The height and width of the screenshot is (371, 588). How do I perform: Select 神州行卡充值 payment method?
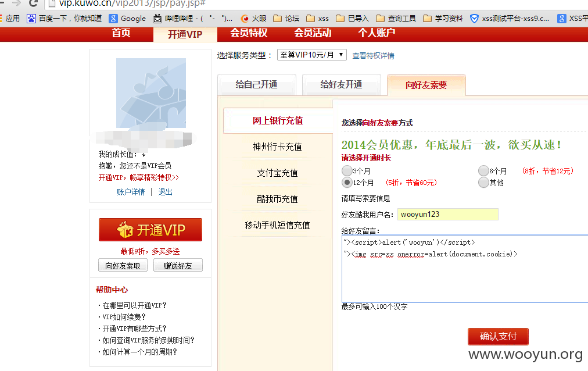(278, 147)
